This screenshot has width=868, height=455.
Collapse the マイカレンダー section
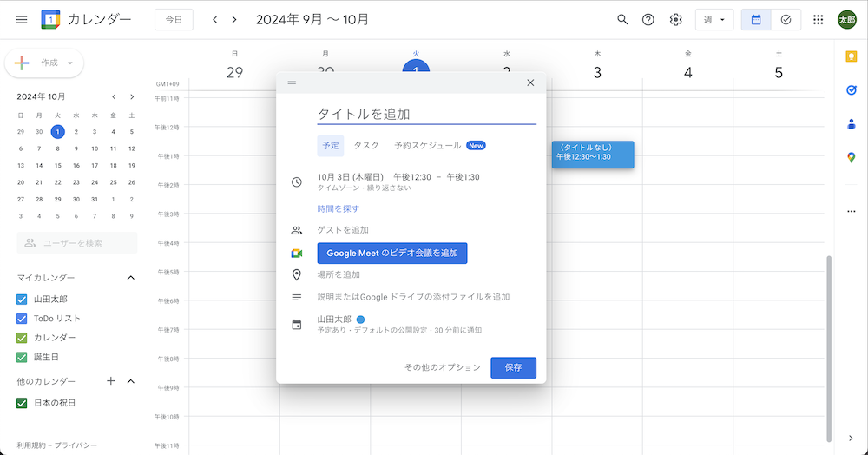[x=131, y=278]
